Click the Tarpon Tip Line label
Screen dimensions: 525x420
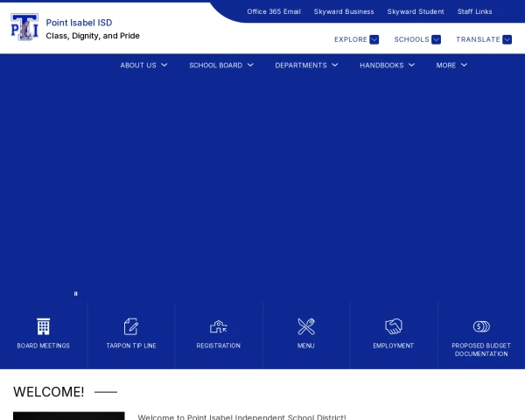tap(131, 346)
